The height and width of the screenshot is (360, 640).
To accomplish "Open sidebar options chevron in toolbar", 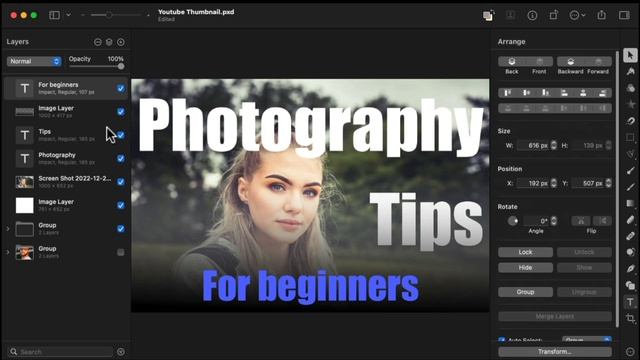I will [69, 15].
